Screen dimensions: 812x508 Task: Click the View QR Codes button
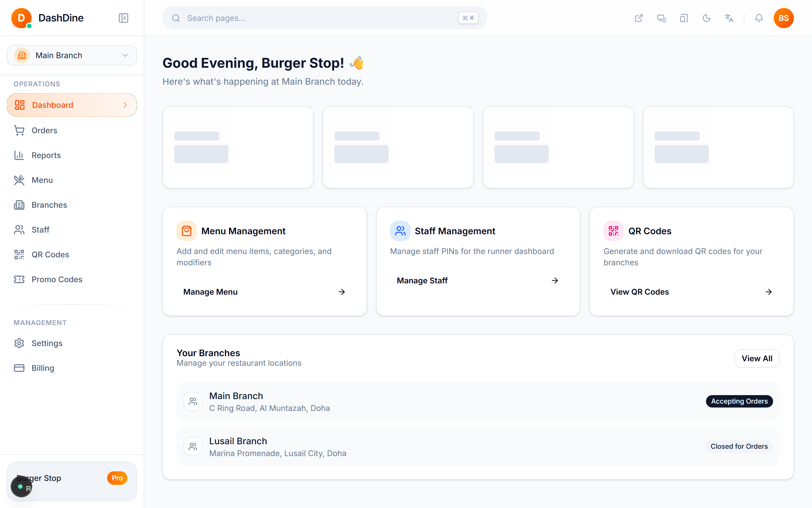pos(691,292)
